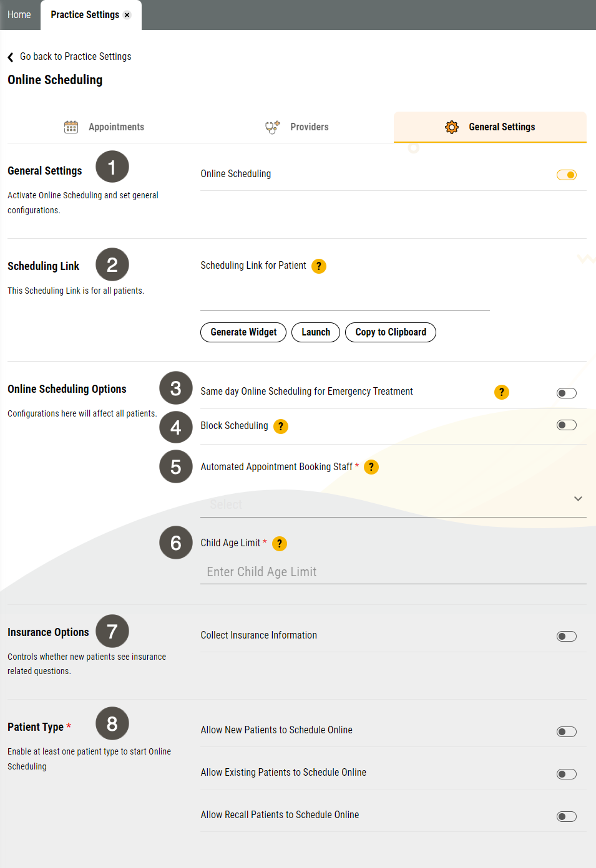Toggle Allow Recall Patients to Schedule Online

click(x=567, y=816)
